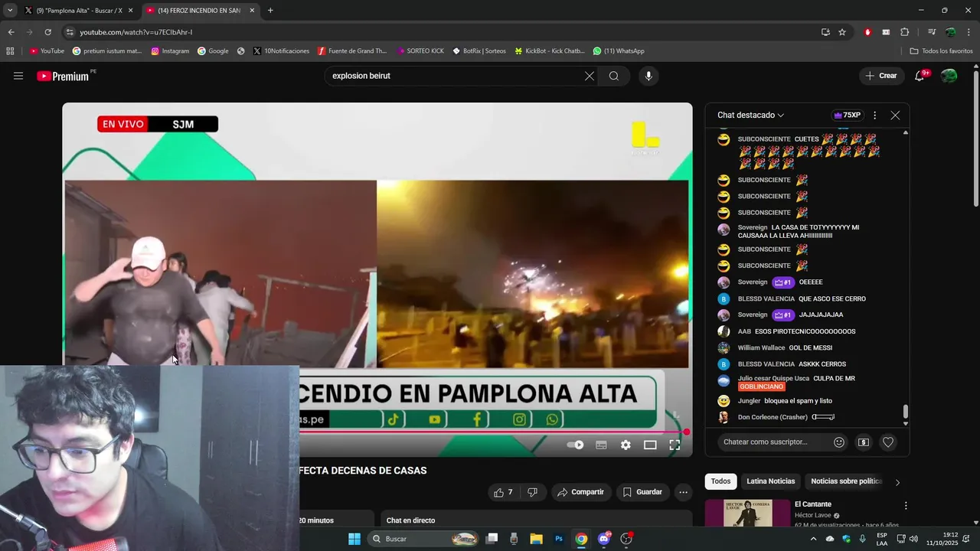Install app via address bar icon
Screen dimensions: 980x551
tap(825, 32)
